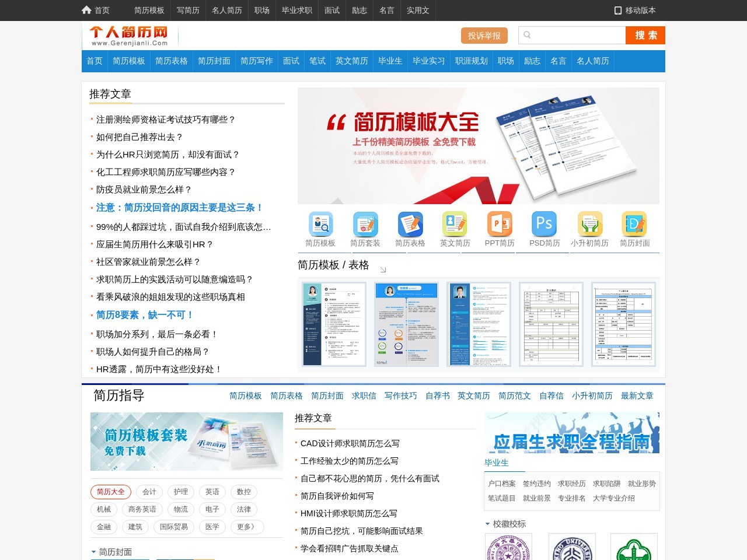This screenshot has height=560, width=747.
Task: Select the 简历表格 pencil document icon
Action: (410, 223)
